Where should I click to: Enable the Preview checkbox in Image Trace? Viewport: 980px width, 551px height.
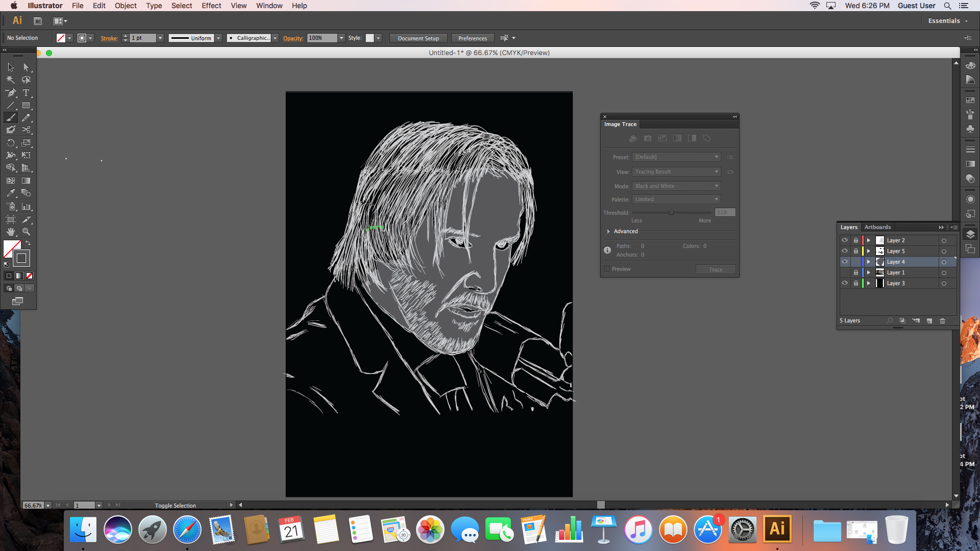coord(607,269)
